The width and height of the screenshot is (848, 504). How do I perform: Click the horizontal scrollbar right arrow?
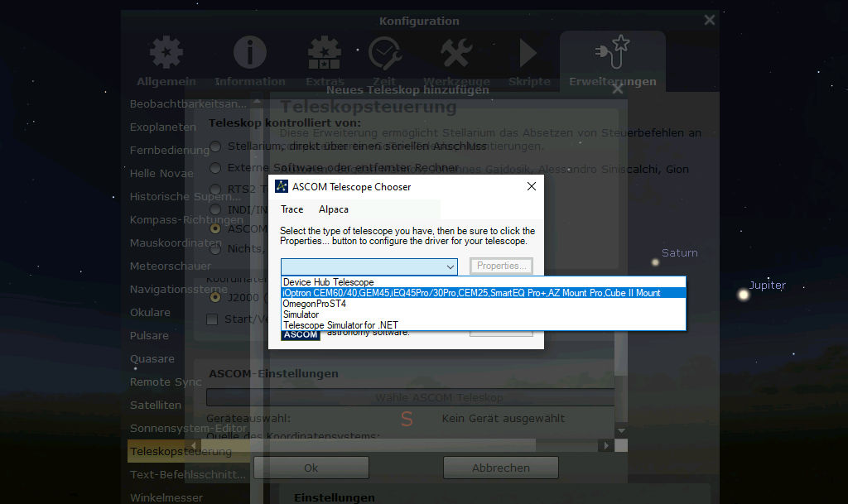(607, 445)
